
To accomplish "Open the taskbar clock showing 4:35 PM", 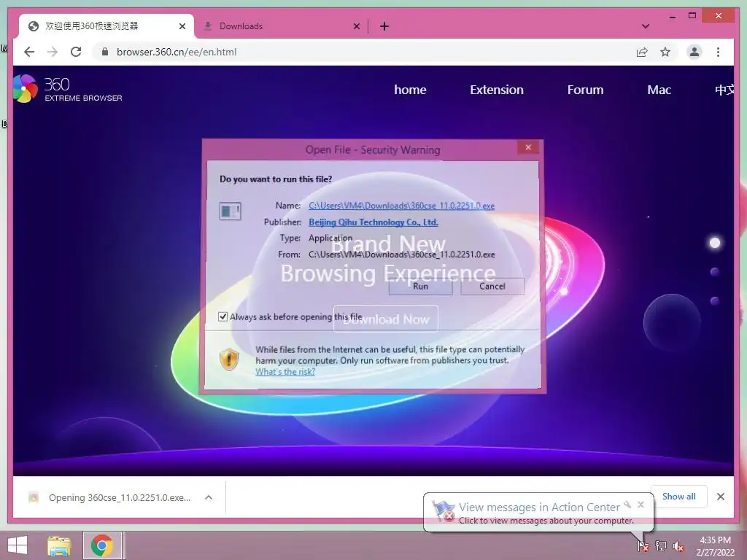I will [716, 546].
